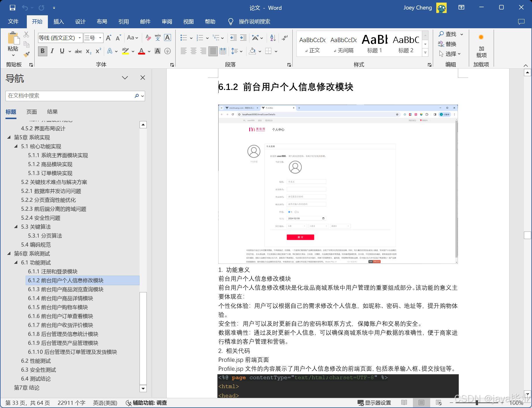Switch to Read Mode view

click(404, 403)
